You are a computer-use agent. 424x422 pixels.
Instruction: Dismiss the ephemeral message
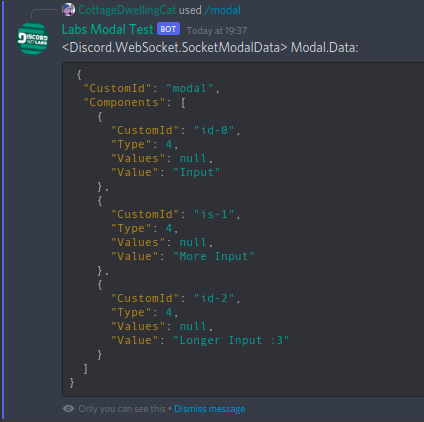(210, 409)
